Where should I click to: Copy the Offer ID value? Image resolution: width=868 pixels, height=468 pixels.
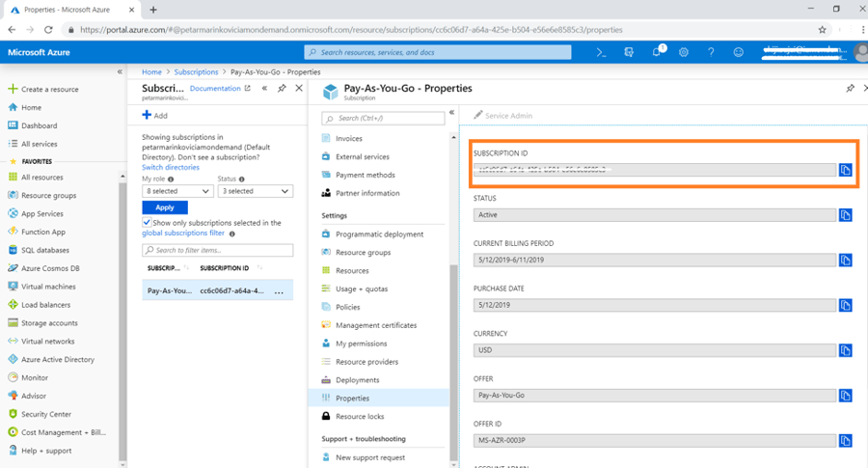click(x=845, y=441)
